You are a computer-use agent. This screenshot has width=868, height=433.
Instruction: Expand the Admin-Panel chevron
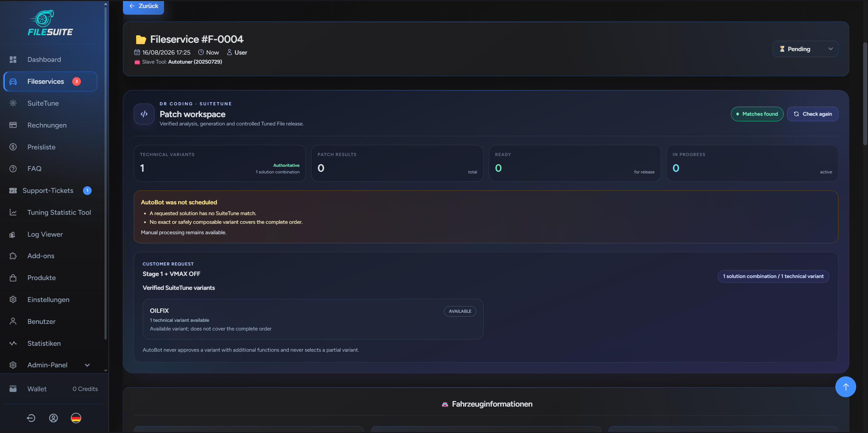click(x=87, y=365)
